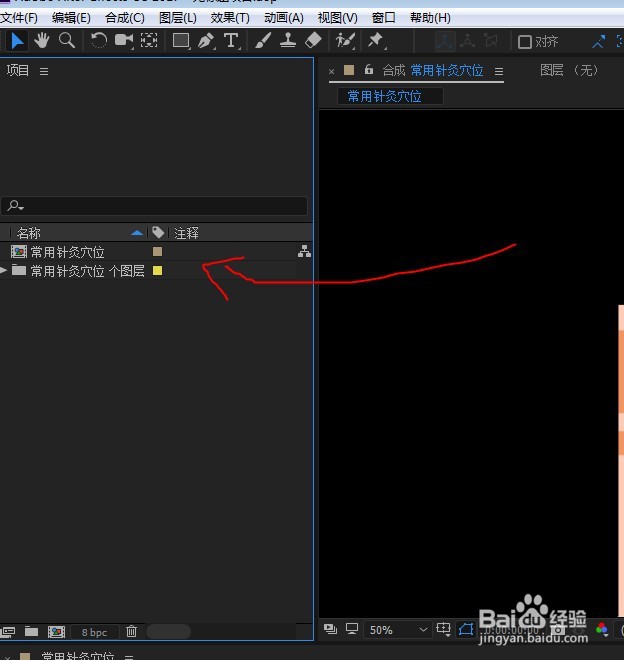Image resolution: width=624 pixels, height=660 pixels.
Task: Click the snap edges icon next to 对齐
Action: (599, 41)
